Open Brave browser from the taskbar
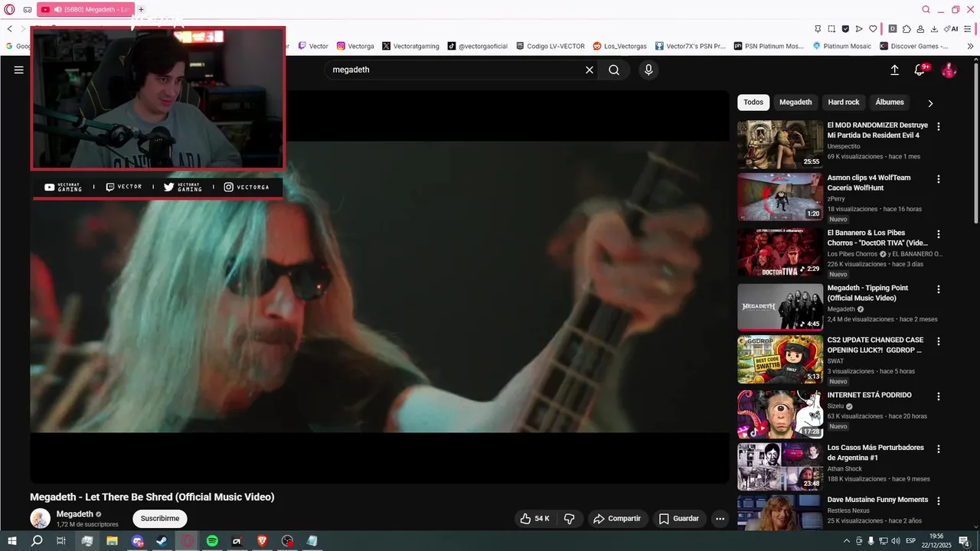The image size is (980, 551). 262,541
